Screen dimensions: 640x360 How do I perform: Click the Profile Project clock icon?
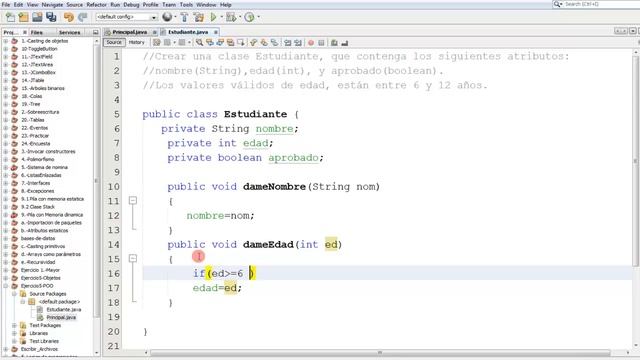249,17
